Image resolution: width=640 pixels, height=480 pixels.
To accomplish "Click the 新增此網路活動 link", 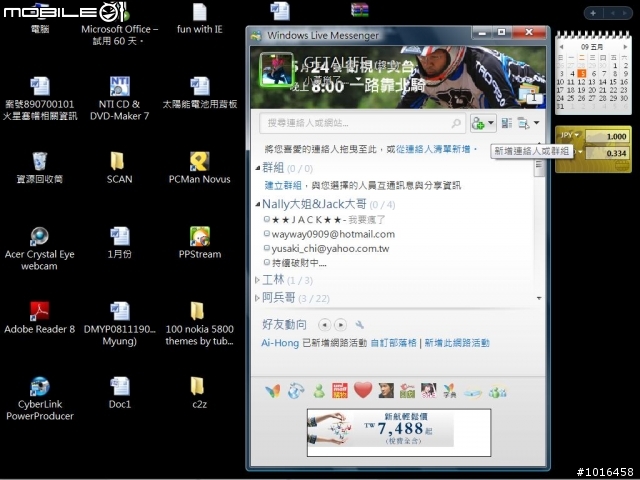I will 457,343.
